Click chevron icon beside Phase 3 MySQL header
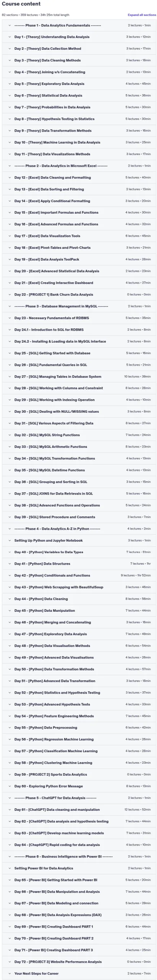Screen dimensions: 157x980 [10, 306]
